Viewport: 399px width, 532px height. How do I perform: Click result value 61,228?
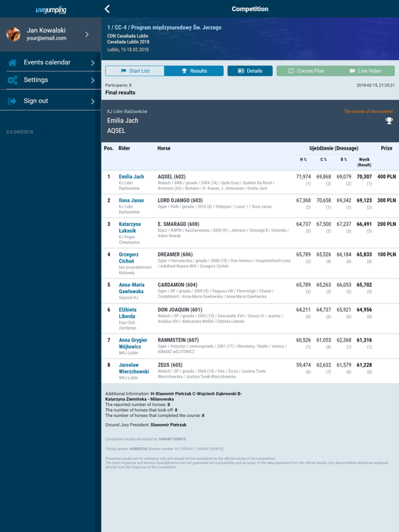364,365
